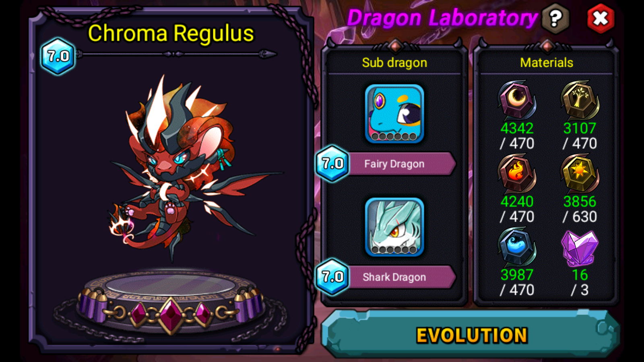
Task: Select the Sub dragon panel header
Action: [x=394, y=63]
